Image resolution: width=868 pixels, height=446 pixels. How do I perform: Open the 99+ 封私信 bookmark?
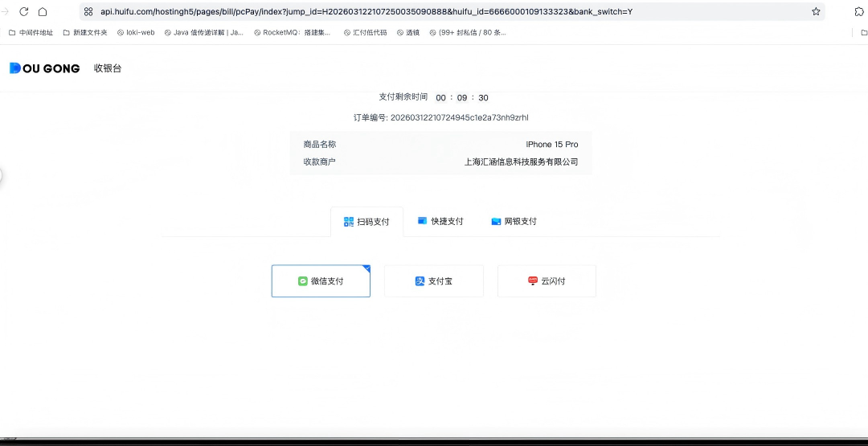tap(468, 33)
